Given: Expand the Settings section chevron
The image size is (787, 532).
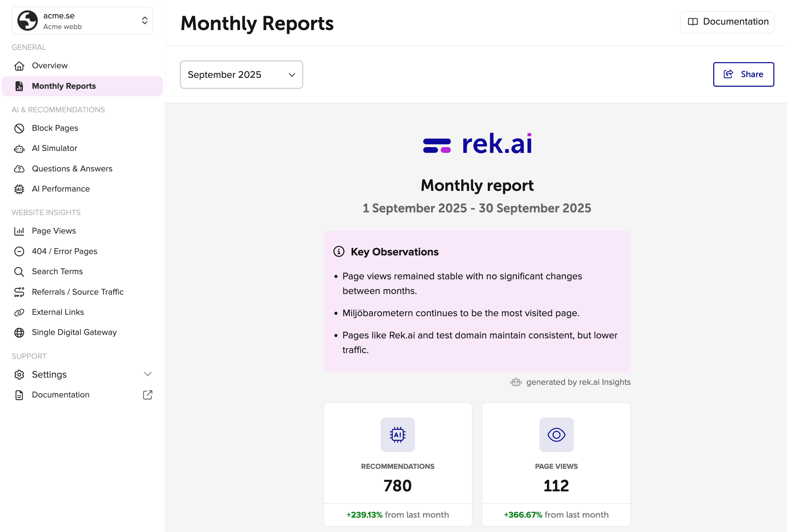Looking at the screenshot, I should 148,374.
